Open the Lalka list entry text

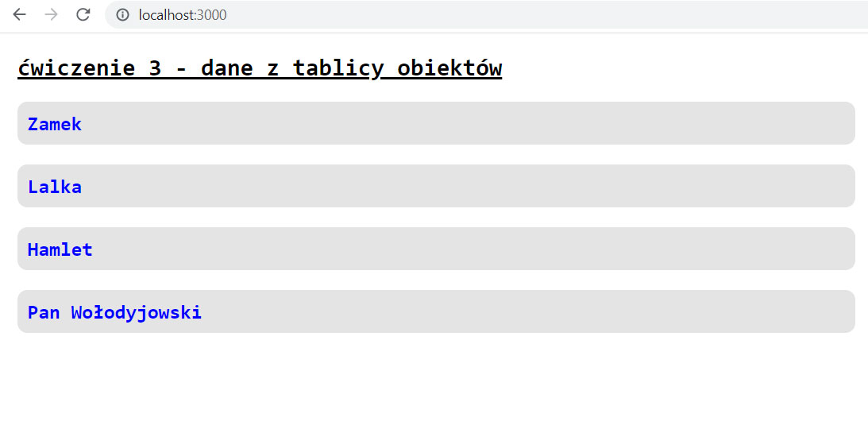pos(55,187)
